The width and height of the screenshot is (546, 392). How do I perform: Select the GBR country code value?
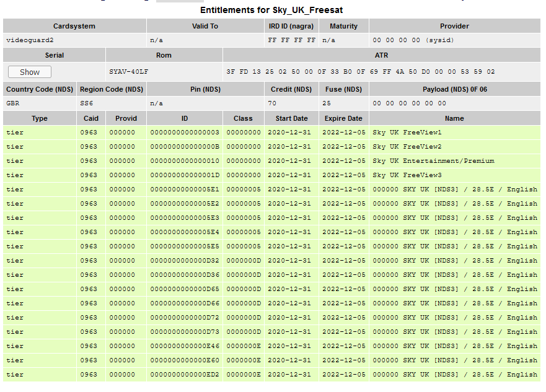tap(13, 103)
